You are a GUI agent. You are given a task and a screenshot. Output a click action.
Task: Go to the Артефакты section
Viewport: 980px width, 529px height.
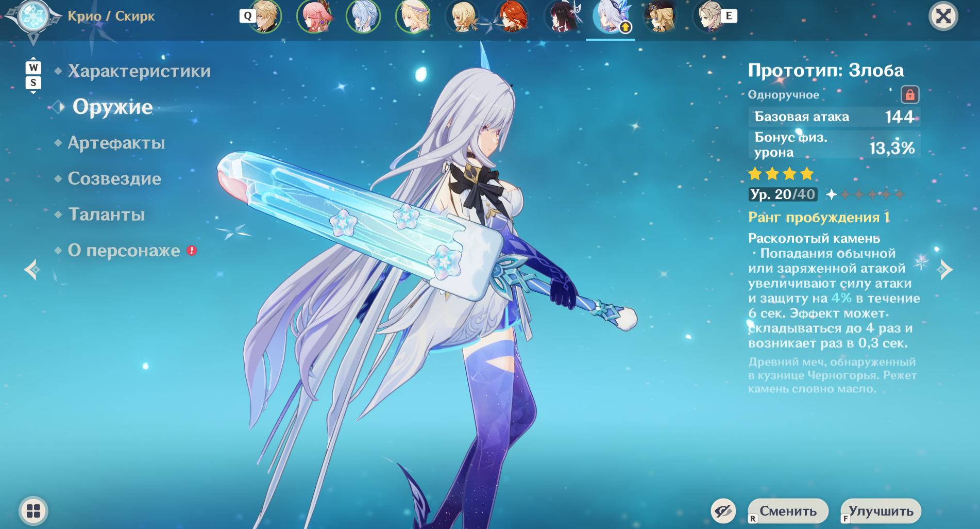tap(116, 143)
